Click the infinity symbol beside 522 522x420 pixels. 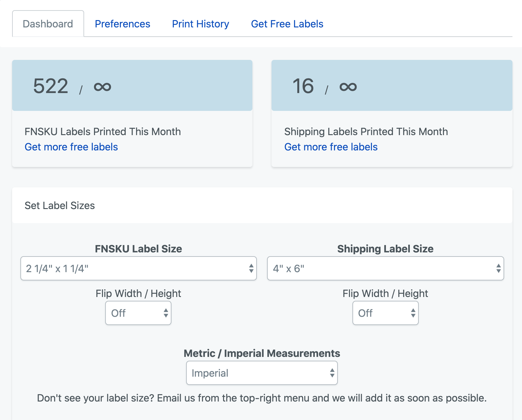(102, 87)
